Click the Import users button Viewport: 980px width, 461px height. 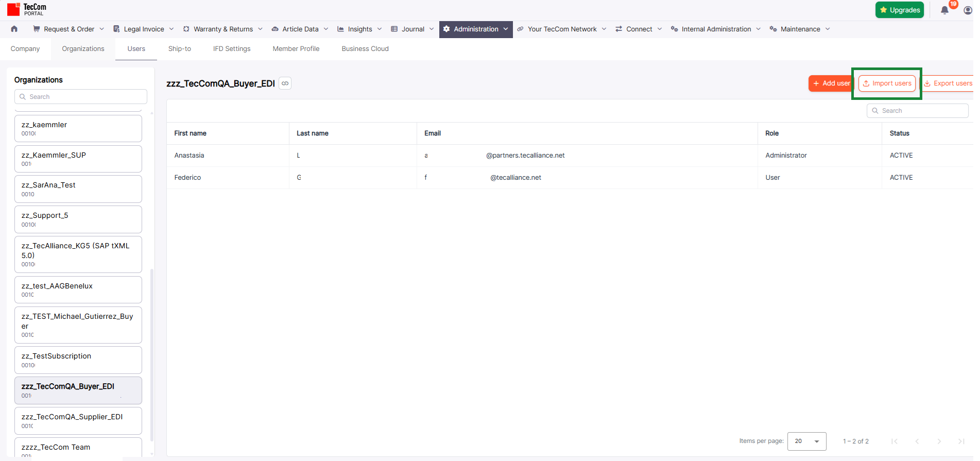click(x=887, y=83)
